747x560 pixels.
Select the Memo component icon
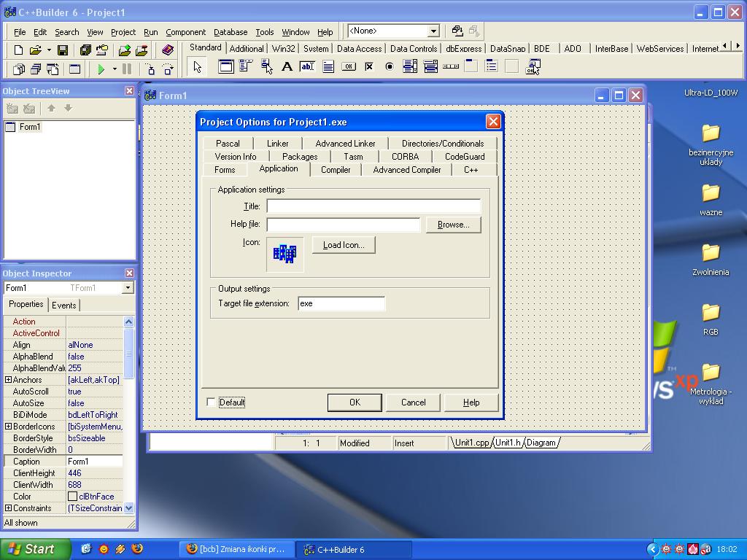[x=328, y=66]
